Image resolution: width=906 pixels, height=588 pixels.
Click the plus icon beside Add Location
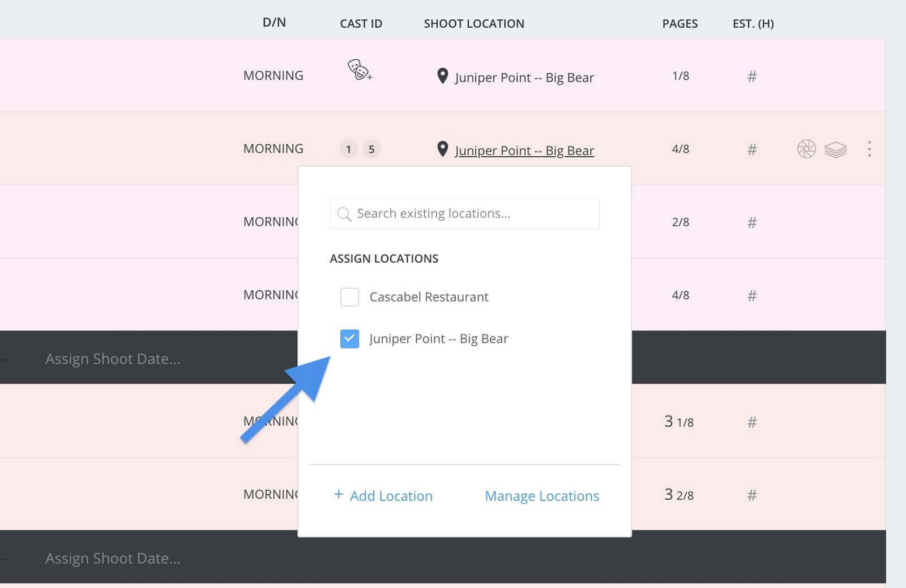(339, 495)
